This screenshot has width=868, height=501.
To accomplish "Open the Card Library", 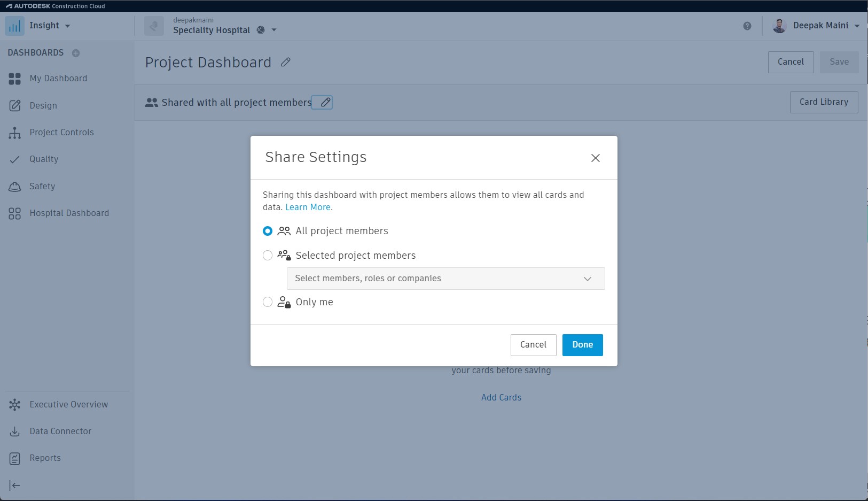I will click(824, 102).
